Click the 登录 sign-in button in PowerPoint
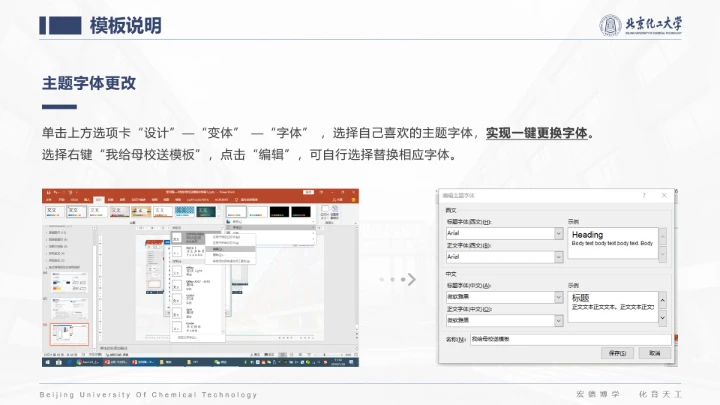The width and height of the screenshot is (720, 405). [x=309, y=192]
